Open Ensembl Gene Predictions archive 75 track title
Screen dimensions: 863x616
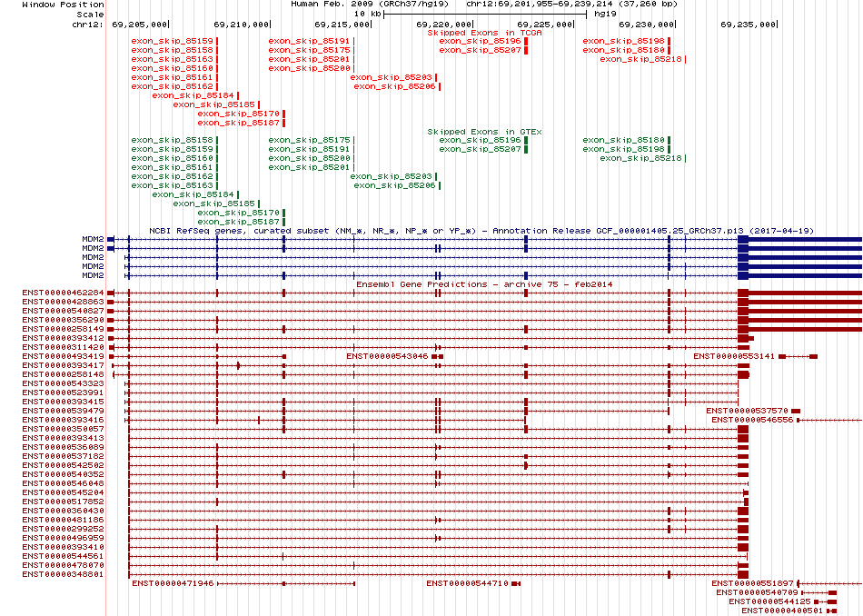484,284
